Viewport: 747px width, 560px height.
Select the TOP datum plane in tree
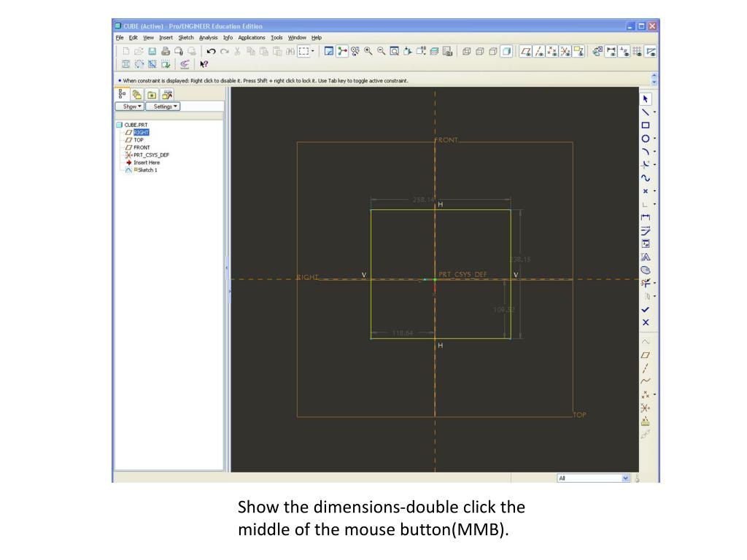tap(138, 140)
